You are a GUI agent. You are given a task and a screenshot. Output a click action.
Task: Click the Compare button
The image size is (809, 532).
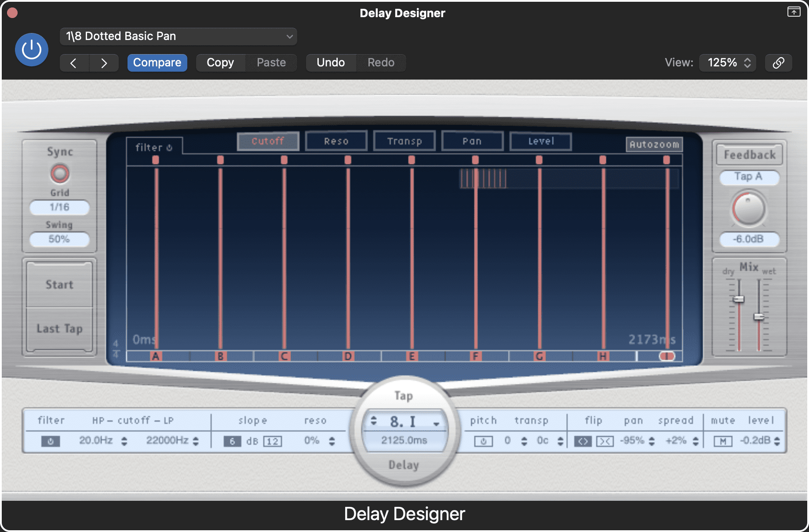[x=157, y=62]
